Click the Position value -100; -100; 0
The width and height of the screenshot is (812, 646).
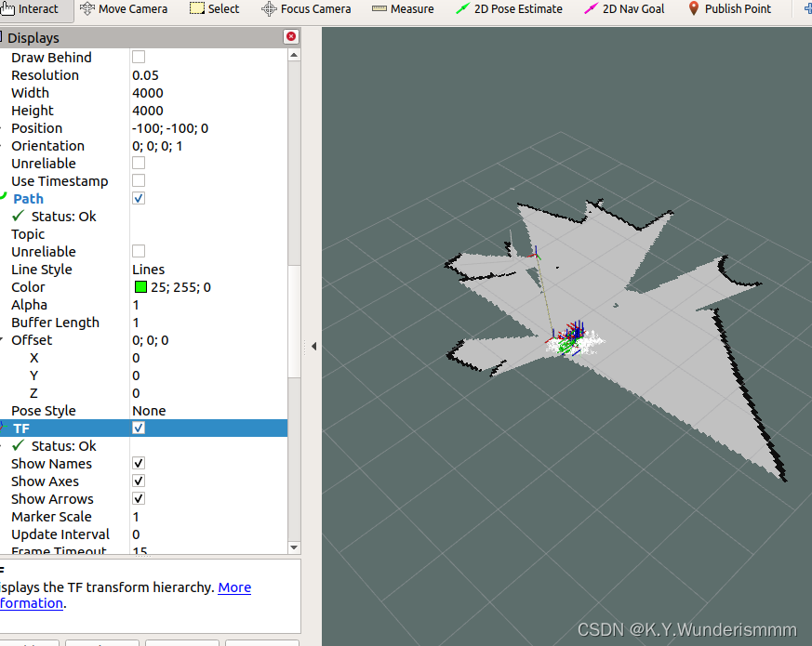pyautogui.click(x=170, y=128)
